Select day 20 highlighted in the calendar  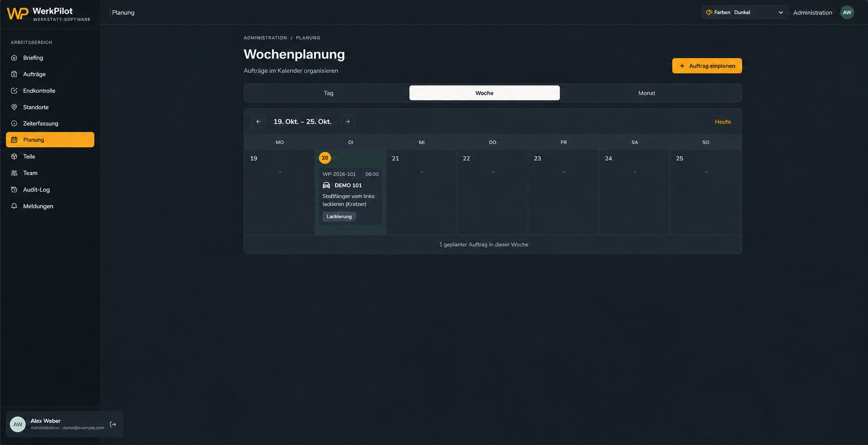click(x=325, y=158)
